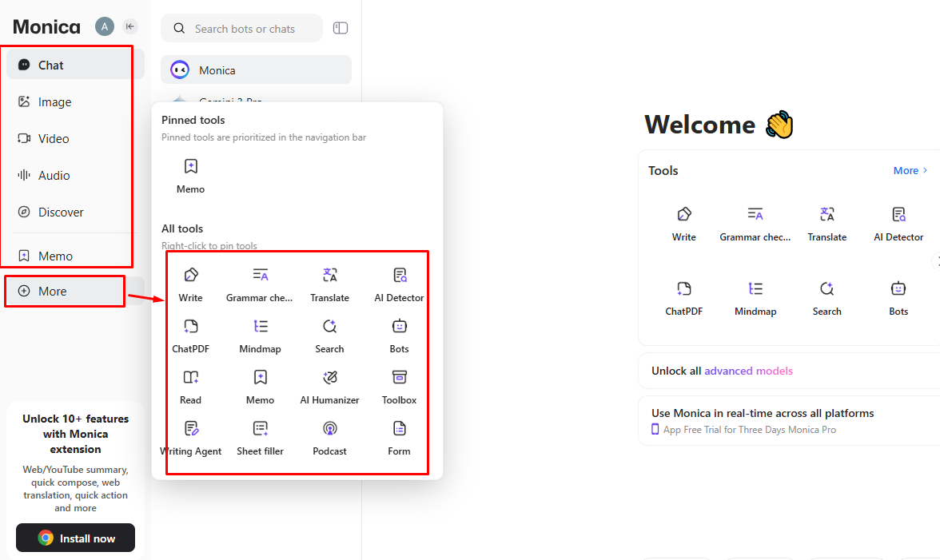
Task: Open Sheet filler tool
Action: pyautogui.click(x=261, y=439)
